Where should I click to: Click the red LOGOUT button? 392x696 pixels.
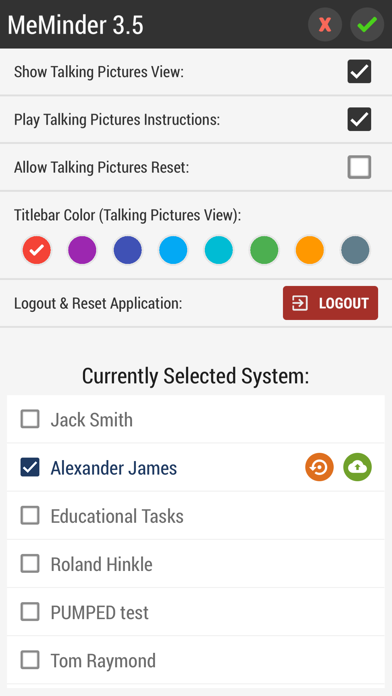tap(330, 303)
